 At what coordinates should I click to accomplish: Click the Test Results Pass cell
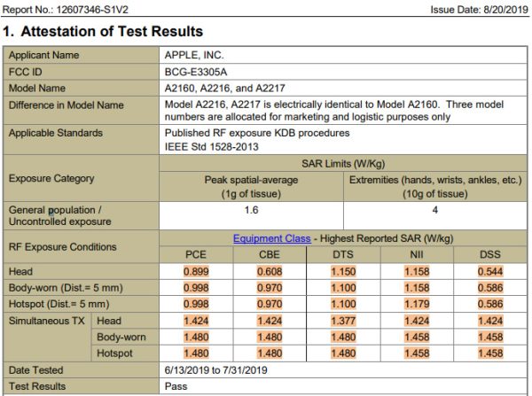(176, 386)
